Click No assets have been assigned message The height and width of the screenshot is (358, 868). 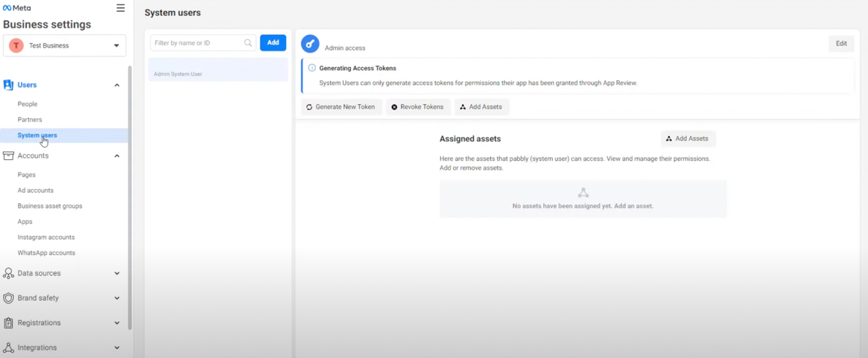[x=583, y=206]
